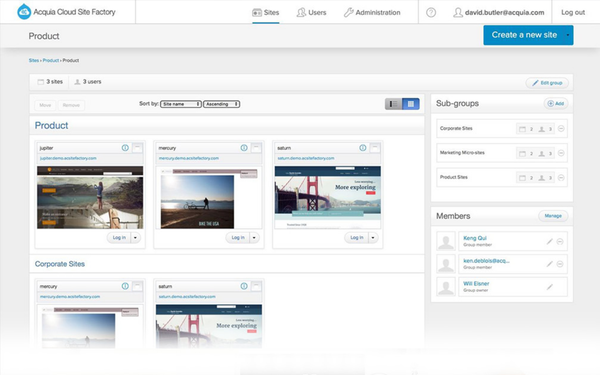The image size is (600, 375).
Task: Show info for mercury in Corporate Sites
Action: click(125, 286)
